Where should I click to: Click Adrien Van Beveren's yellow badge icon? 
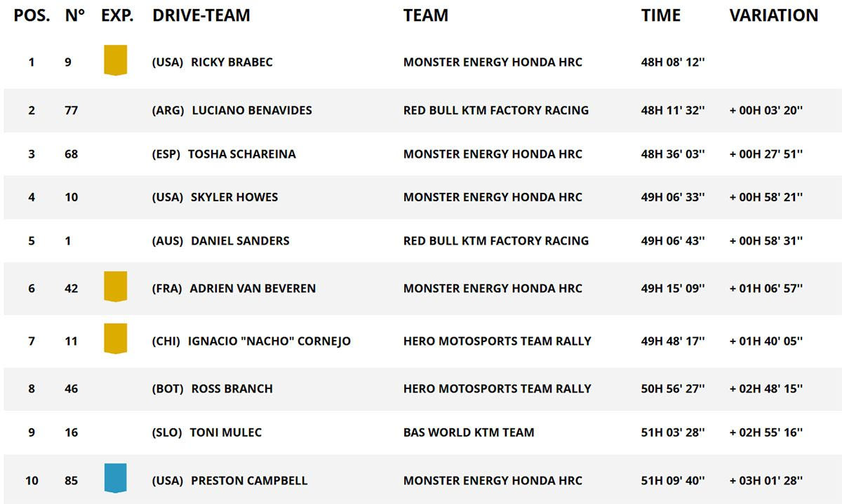tap(115, 287)
